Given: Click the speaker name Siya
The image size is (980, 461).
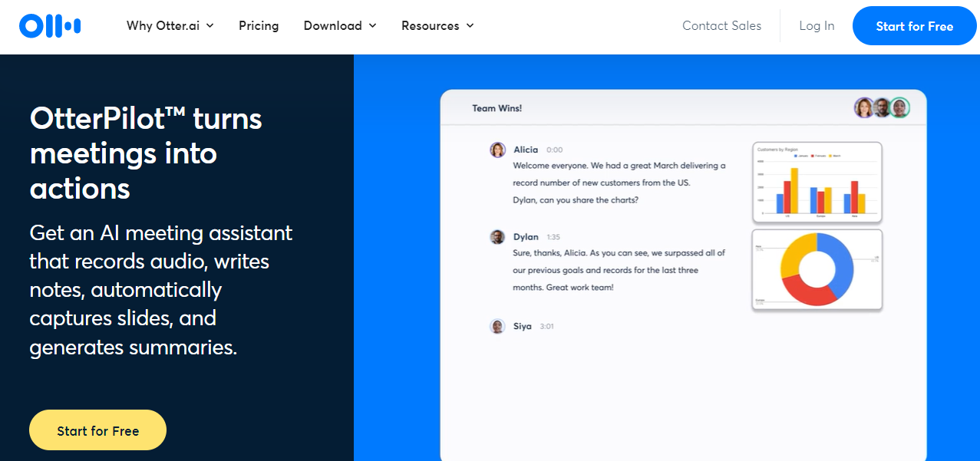Looking at the screenshot, I should [523, 326].
